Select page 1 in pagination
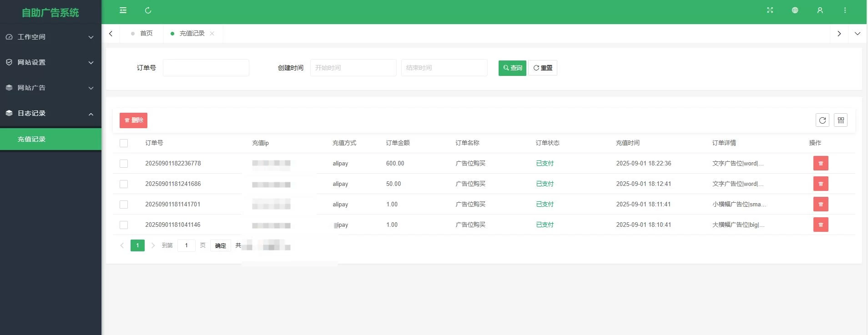Viewport: 868px width, 335px height. click(x=137, y=245)
